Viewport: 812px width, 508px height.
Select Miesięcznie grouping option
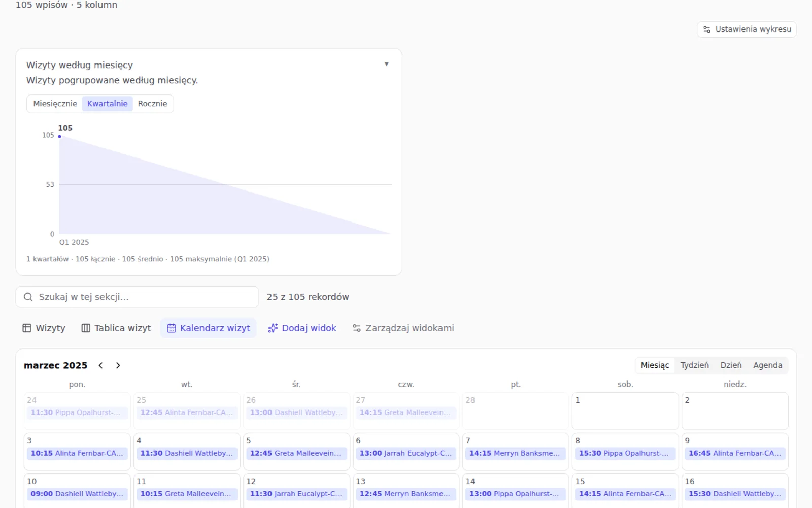[x=55, y=104]
